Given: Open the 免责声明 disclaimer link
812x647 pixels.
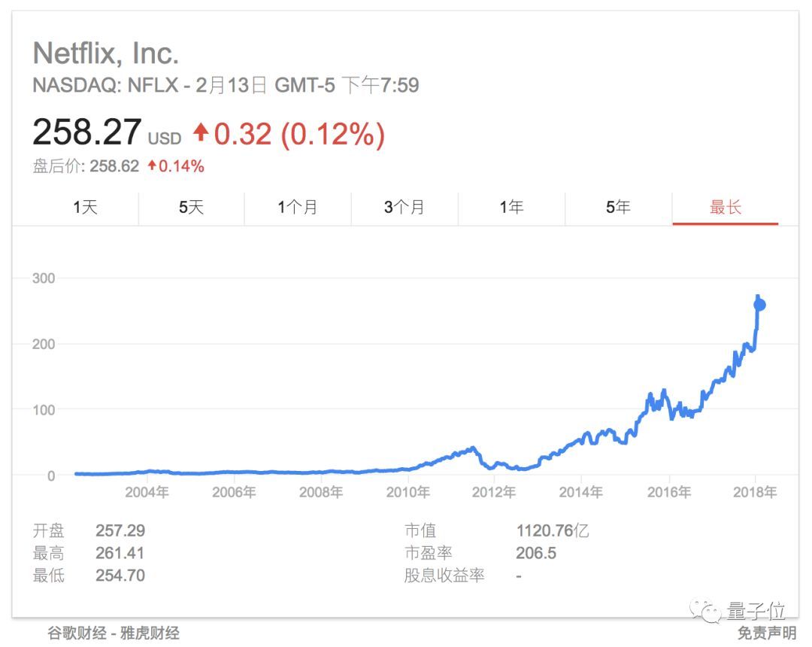Looking at the screenshot, I should pyautogui.click(x=767, y=633).
